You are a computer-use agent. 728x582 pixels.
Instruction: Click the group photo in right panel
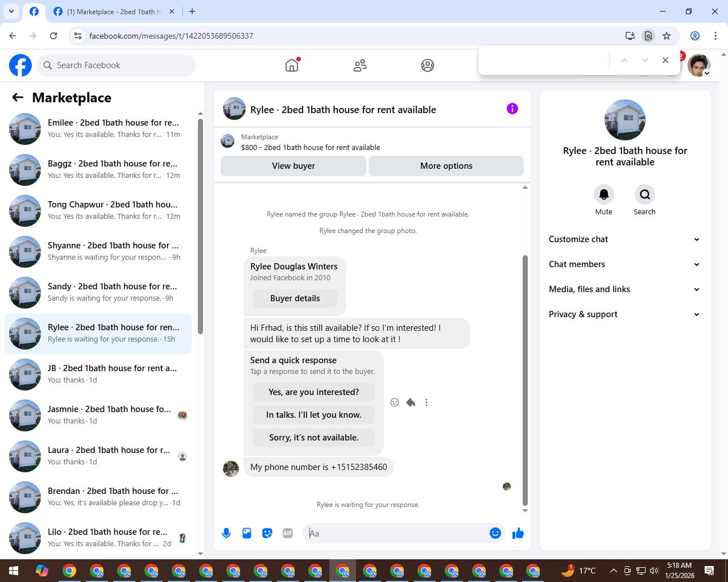(625, 120)
